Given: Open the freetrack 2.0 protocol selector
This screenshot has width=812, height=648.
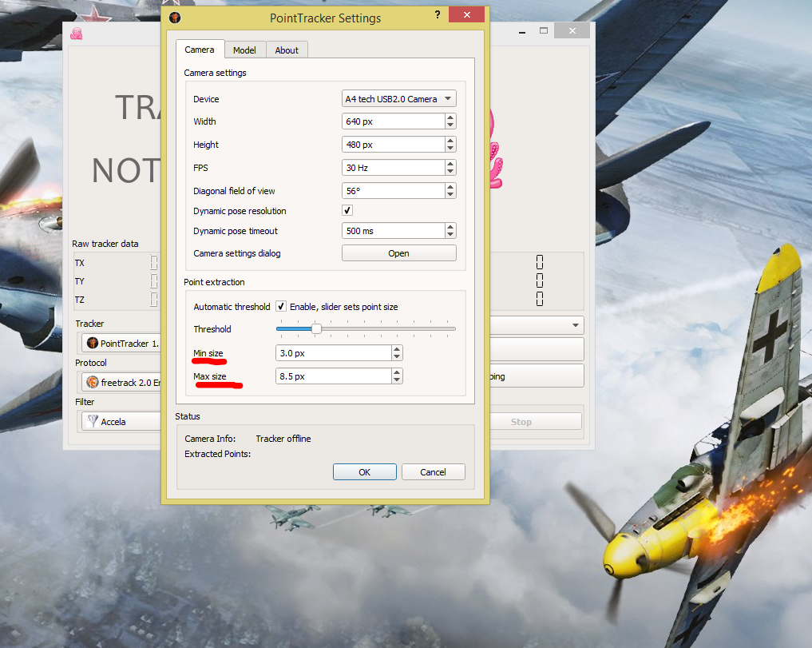Looking at the screenshot, I should 120,383.
